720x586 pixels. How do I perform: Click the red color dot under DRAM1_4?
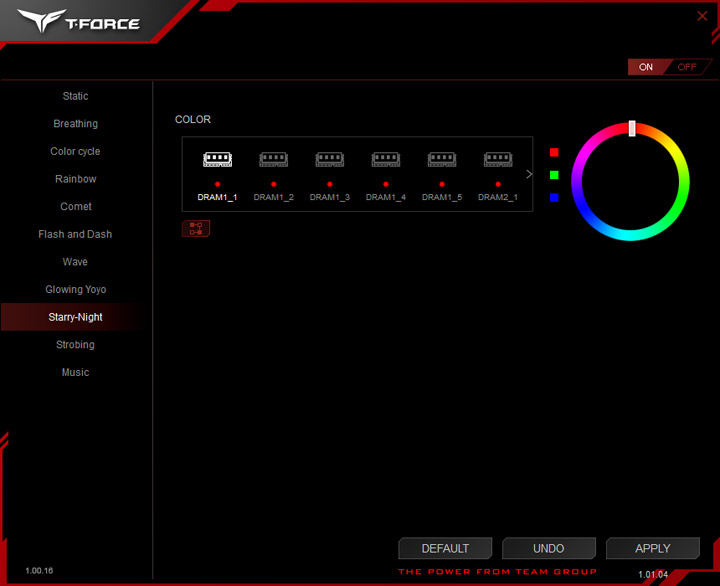click(386, 184)
